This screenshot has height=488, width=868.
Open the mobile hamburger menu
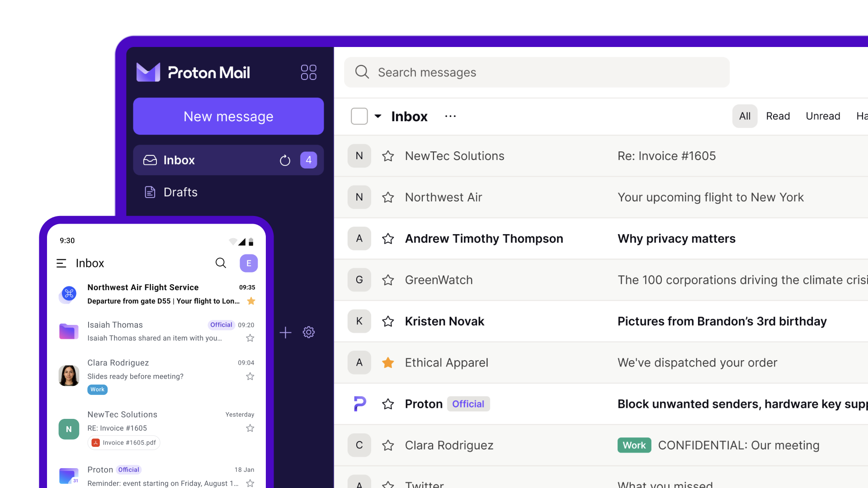coord(61,263)
